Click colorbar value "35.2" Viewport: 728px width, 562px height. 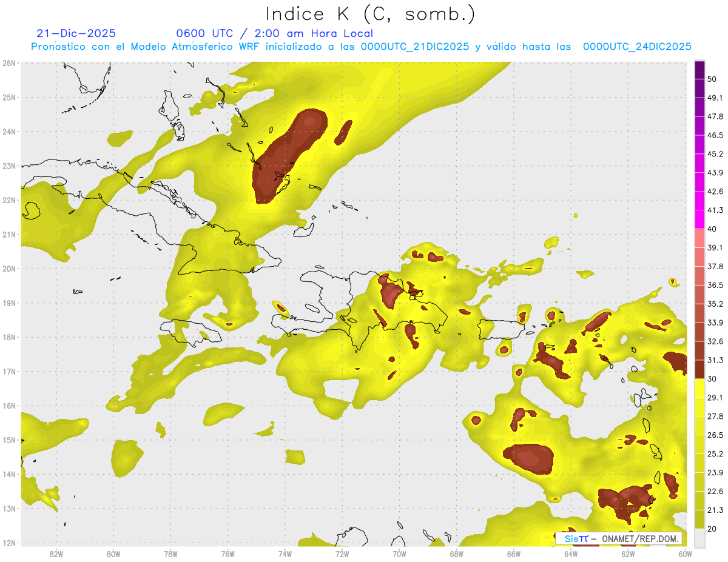tap(715, 304)
